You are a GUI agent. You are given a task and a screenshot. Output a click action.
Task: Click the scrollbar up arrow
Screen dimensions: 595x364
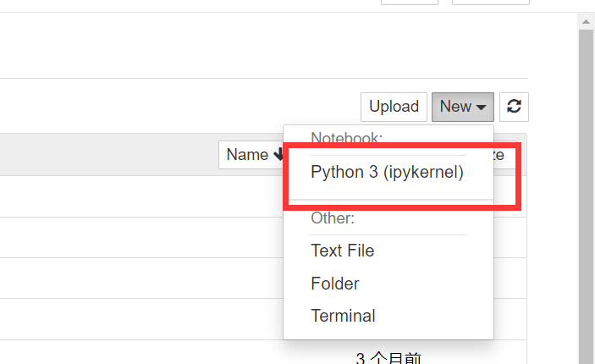click(586, 19)
